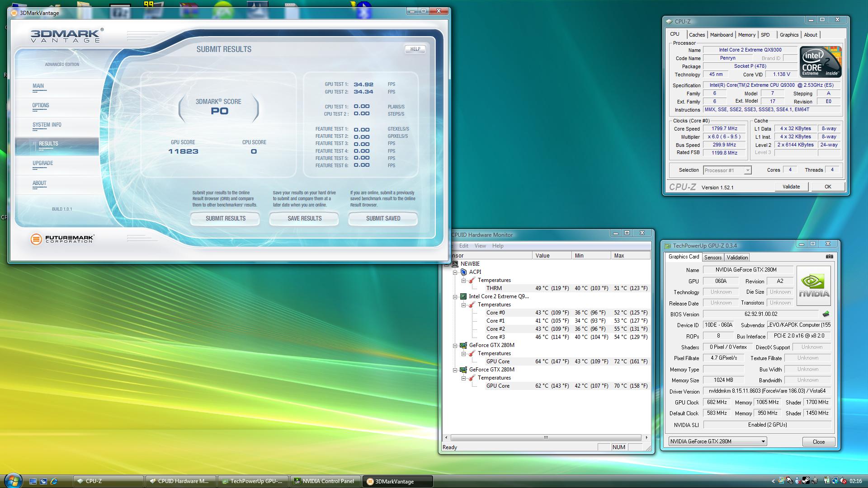Click the HELP button in 3DMark Vantage
The width and height of the screenshot is (868, 488).
tap(415, 49)
